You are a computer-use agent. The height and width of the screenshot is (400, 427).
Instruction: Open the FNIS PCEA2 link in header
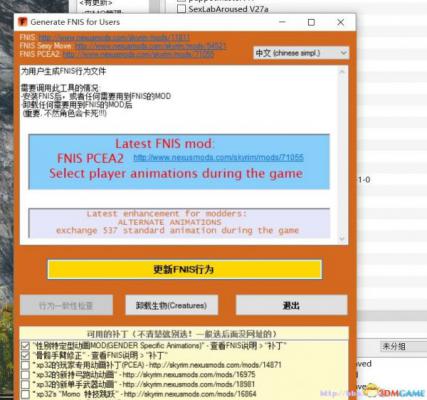(138, 54)
